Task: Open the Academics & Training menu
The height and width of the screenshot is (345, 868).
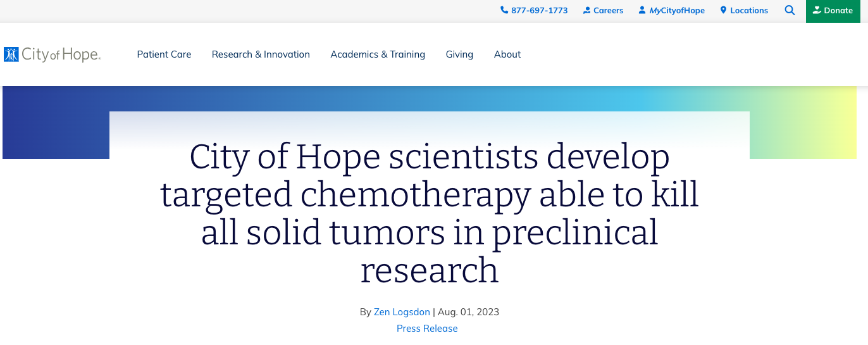Action: (x=378, y=54)
